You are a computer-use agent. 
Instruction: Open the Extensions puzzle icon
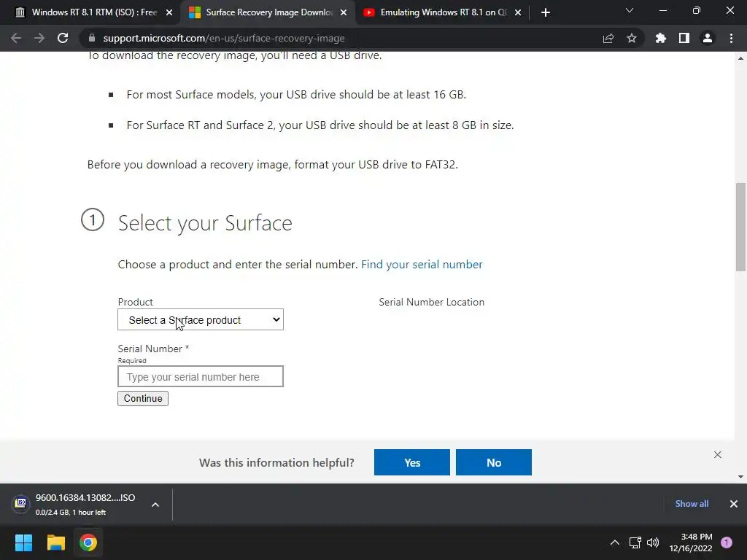click(661, 38)
